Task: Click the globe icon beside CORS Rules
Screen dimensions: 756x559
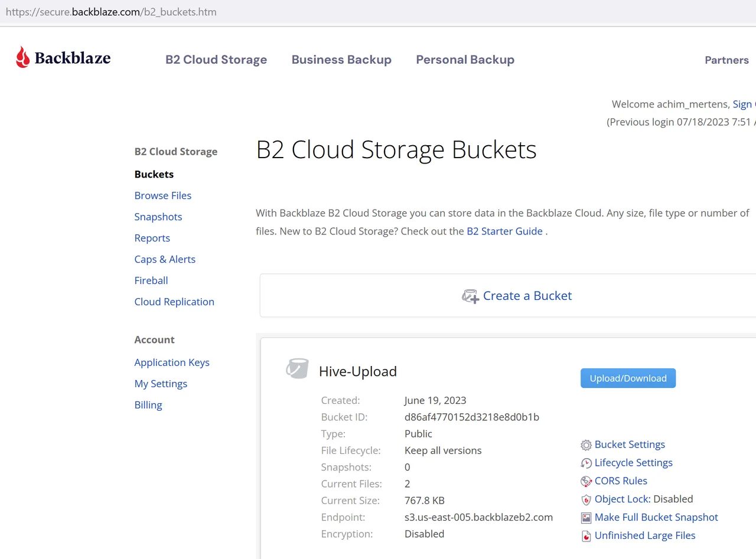Action: (x=586, y=482)
